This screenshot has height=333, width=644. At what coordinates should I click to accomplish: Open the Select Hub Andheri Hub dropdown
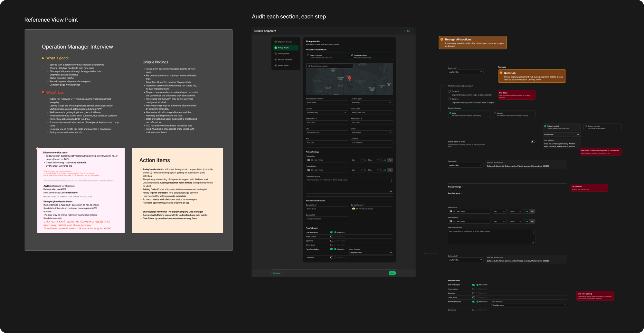465,72
